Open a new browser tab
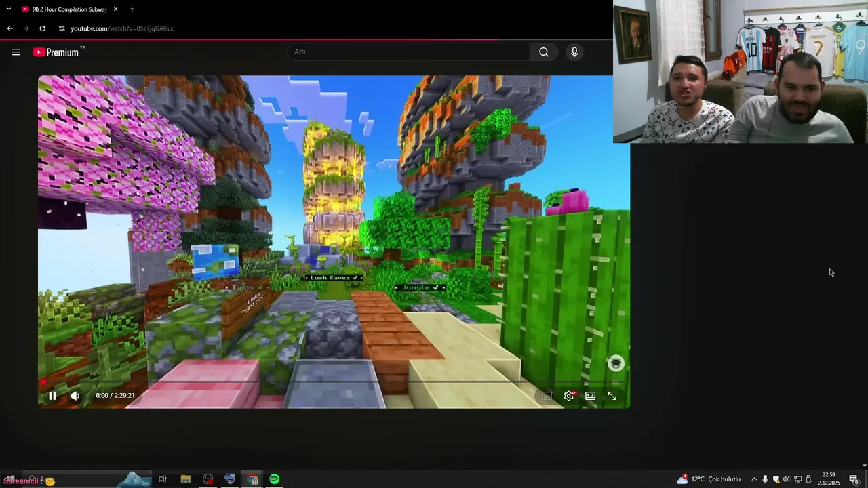Image resolution: width=868 pixels, height=488 pixels. (132, 9)
